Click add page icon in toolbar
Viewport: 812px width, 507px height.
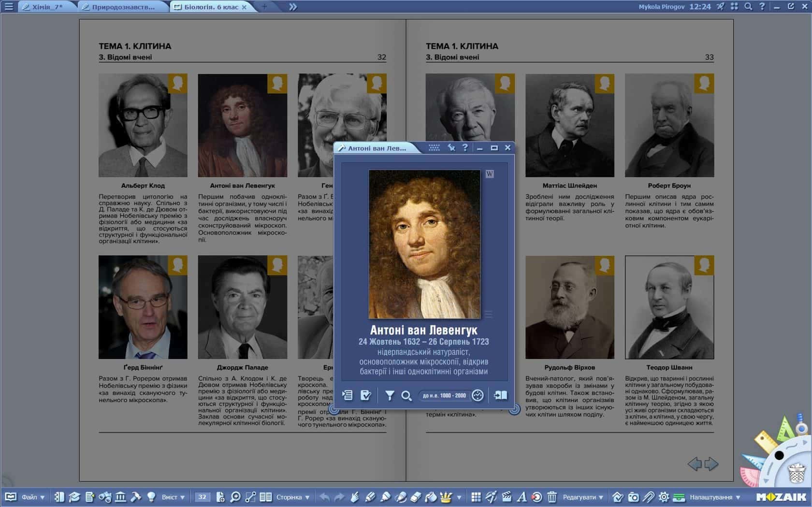pos(220,497)
